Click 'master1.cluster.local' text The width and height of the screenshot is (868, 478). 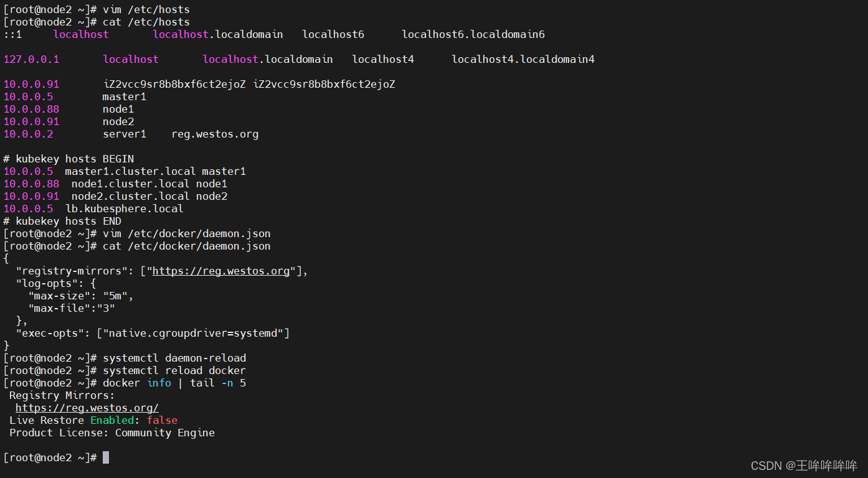click(x=130, y=171)
